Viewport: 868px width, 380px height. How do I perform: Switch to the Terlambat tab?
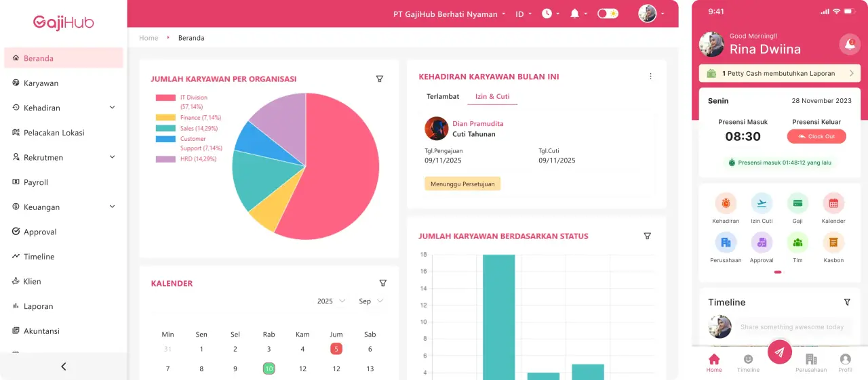(x=443, y=97)
